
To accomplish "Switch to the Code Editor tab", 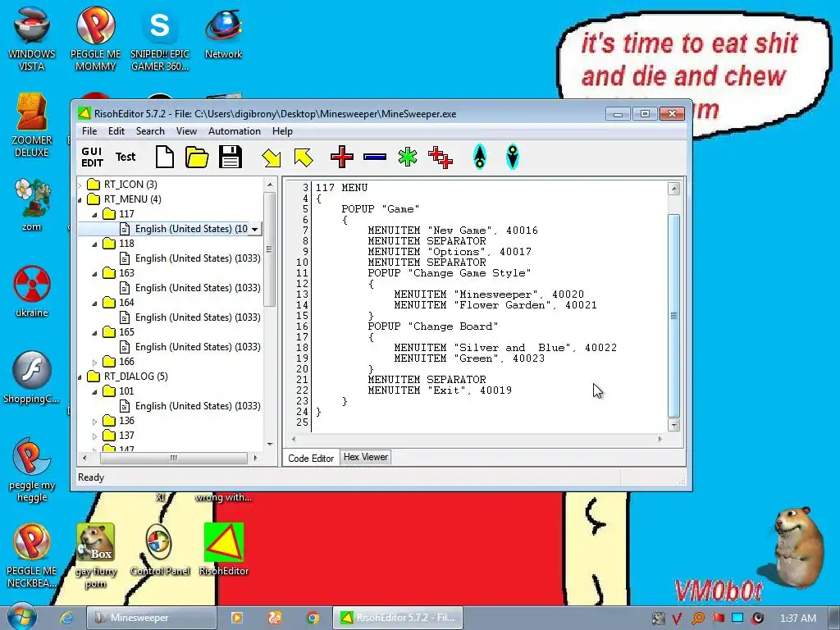I will (x=311, y=458).
